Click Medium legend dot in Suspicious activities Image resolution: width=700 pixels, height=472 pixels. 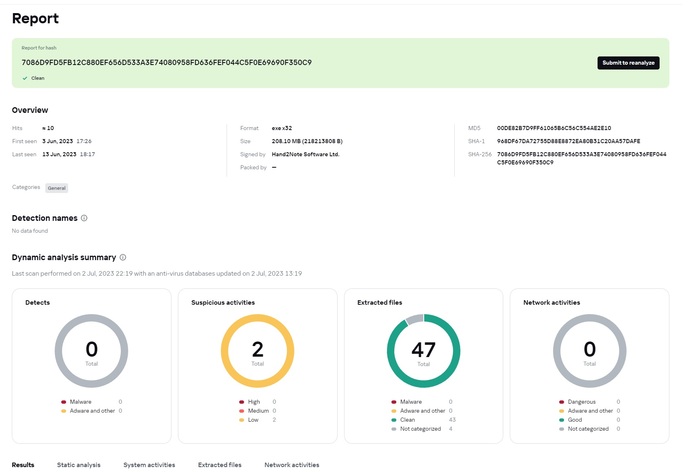(242, 411)
